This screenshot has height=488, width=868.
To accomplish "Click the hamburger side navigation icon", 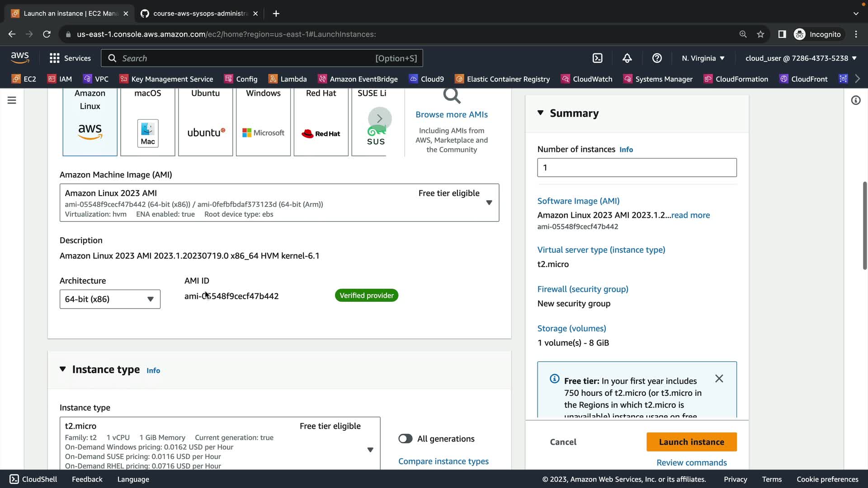I will click(12, 100).
